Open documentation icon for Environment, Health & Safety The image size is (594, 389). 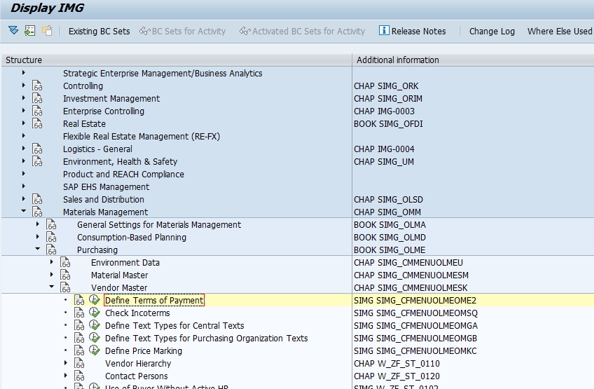pos(37,161)
